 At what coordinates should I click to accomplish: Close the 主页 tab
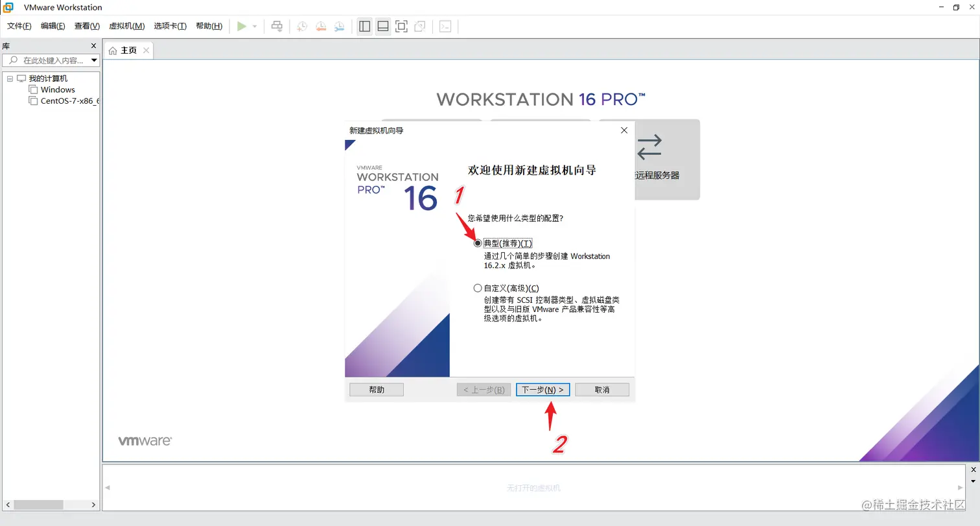(x=146, y=51)
